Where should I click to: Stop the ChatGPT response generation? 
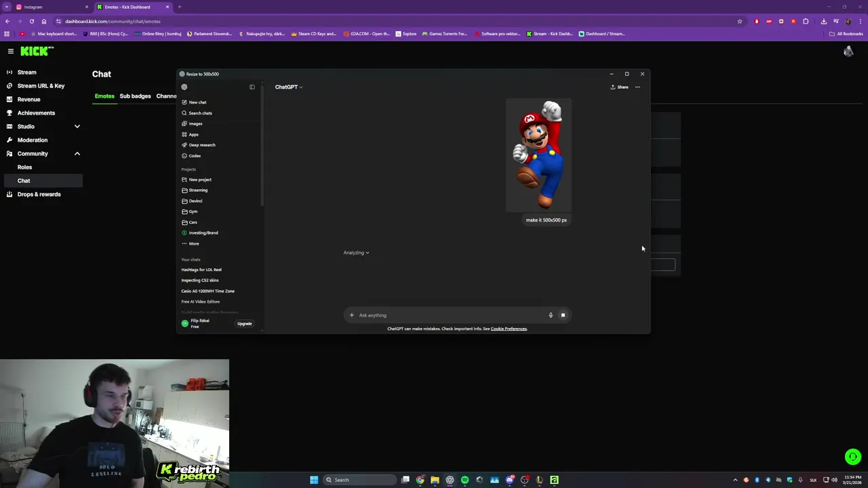pos(563,315)
